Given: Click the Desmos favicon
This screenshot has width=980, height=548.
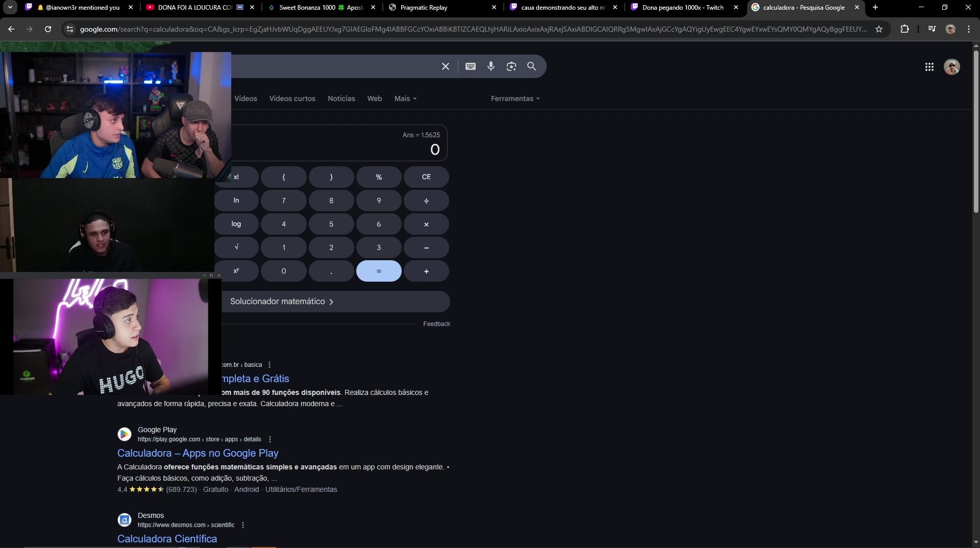Looking at the screenshot, I should click(125, 520).
